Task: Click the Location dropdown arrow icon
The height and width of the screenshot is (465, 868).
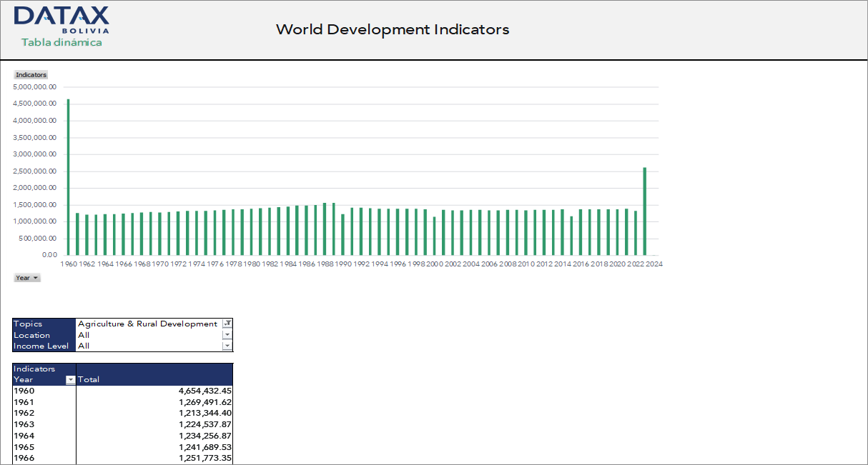Action: pyautogui.click(x=227, y=334)
